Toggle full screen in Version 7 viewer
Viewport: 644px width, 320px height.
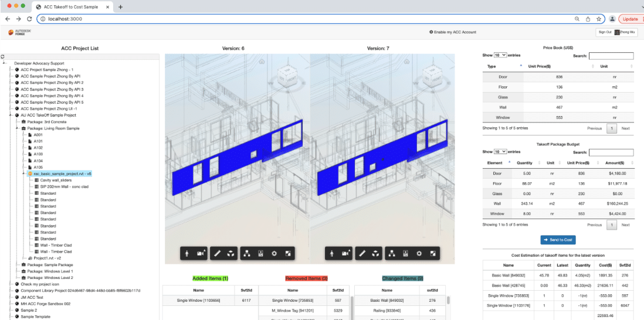pos(433,254)
